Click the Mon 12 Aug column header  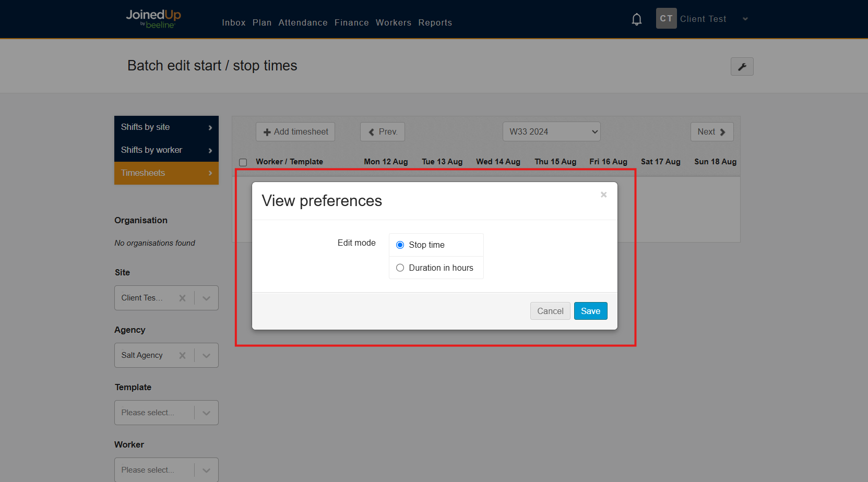386,162
